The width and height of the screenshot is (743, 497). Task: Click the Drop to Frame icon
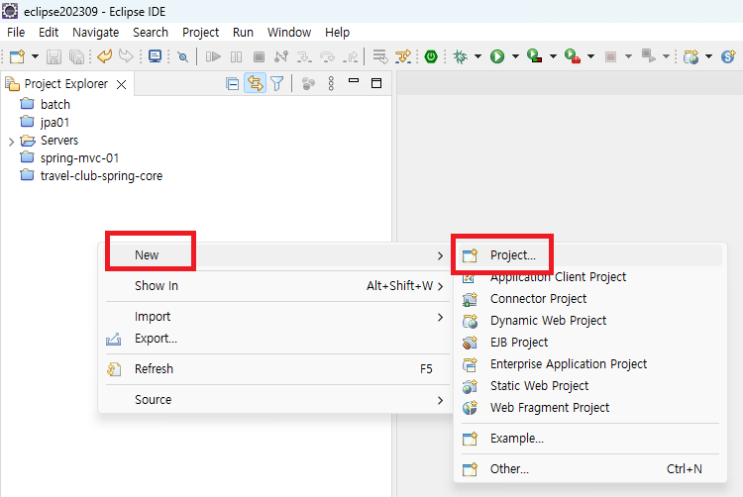(x=380, y=56)
